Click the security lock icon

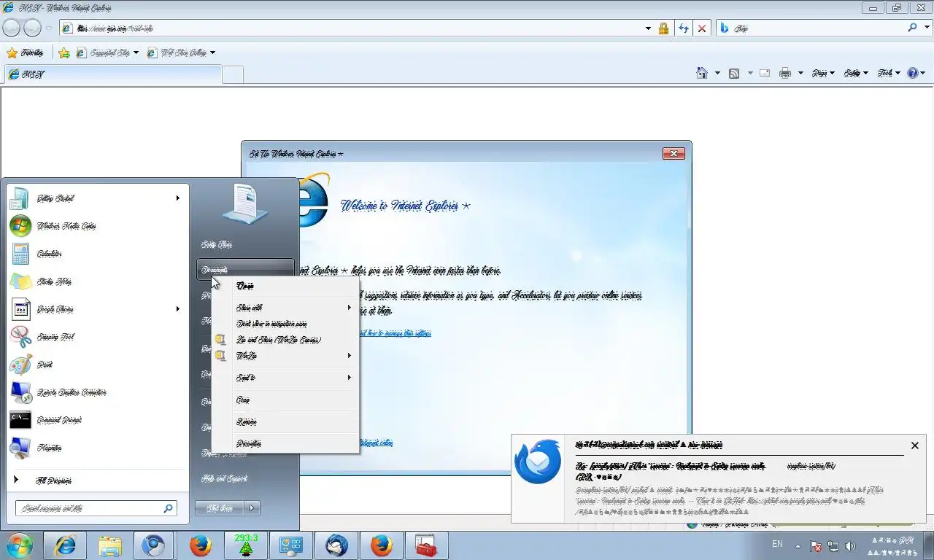pos(663,28)
